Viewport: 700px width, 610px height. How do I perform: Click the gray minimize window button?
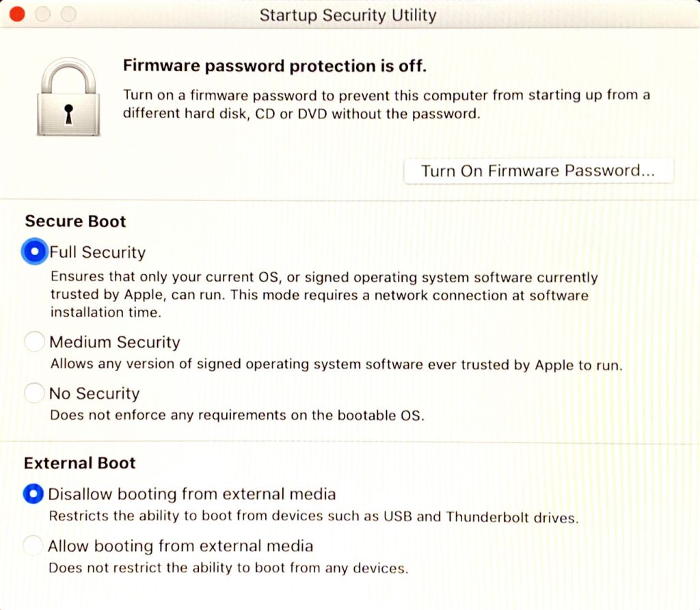pyautogui.click(x=43, y=14)
